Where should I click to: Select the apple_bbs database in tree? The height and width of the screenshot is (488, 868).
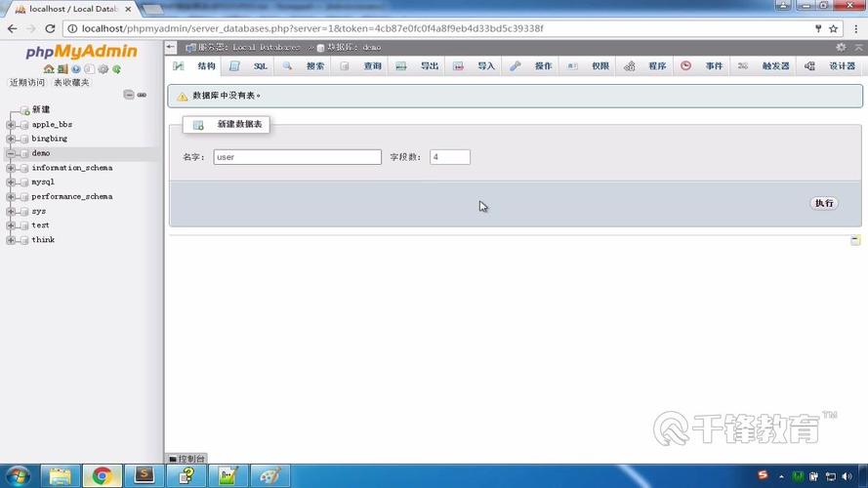point(52,125)
